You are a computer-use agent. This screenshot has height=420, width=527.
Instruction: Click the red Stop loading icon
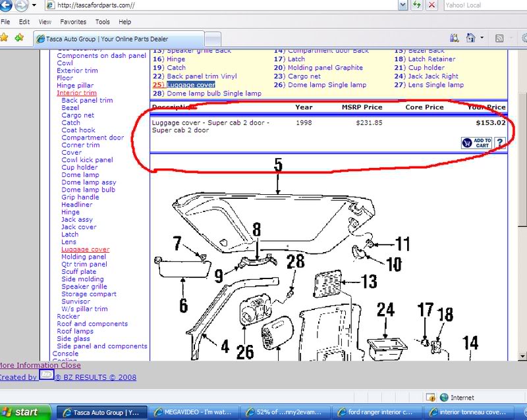pos(431,5)
